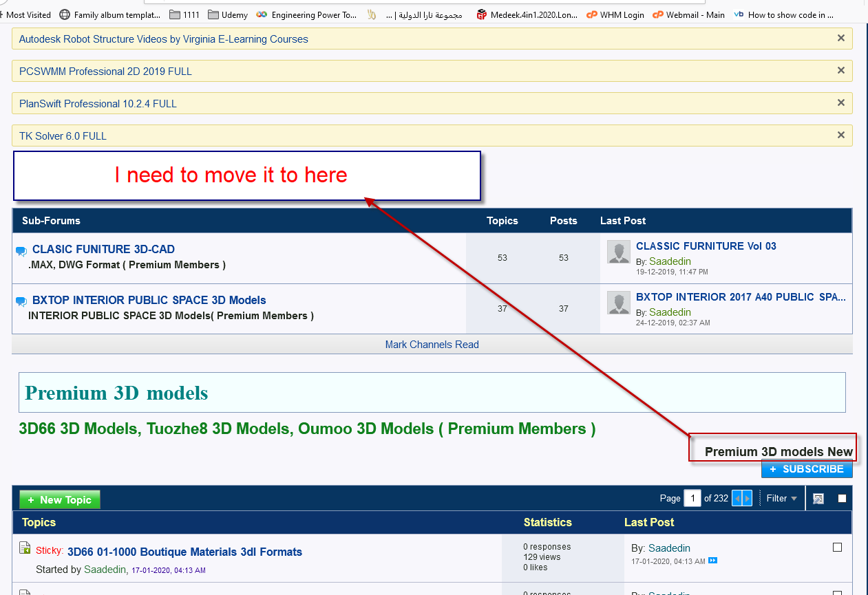The height and width of the screenshot is (595, 868).
Task: Open the Udemy bookmarks folder
Action: point(227,14)
